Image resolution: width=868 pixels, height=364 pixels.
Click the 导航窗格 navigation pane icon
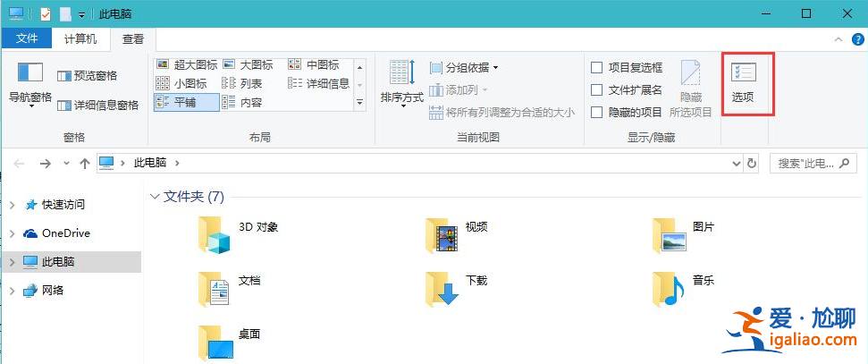[x=30, y=75]
